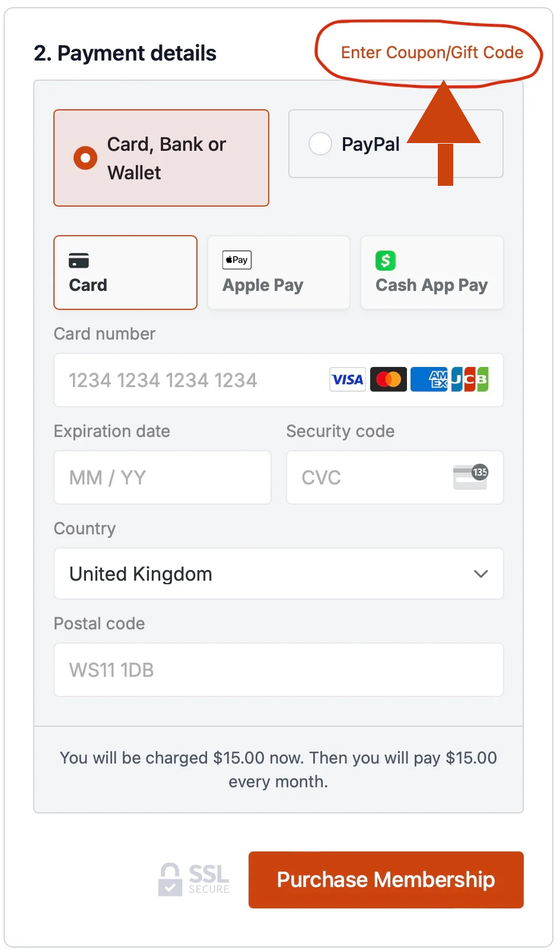Viewport: 560px width, 950px height.
Task: Focus the Card number field
Action: click(190, 380)
